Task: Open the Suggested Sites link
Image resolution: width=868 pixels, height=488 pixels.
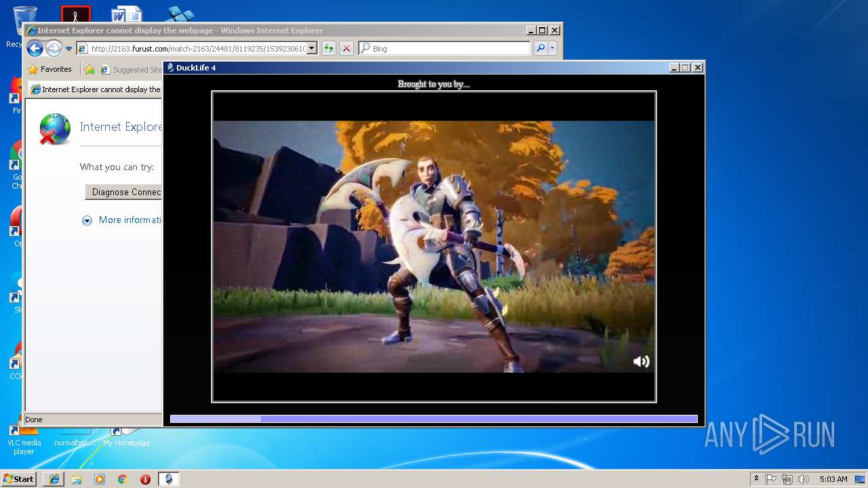Action: [x=131, y=69]
